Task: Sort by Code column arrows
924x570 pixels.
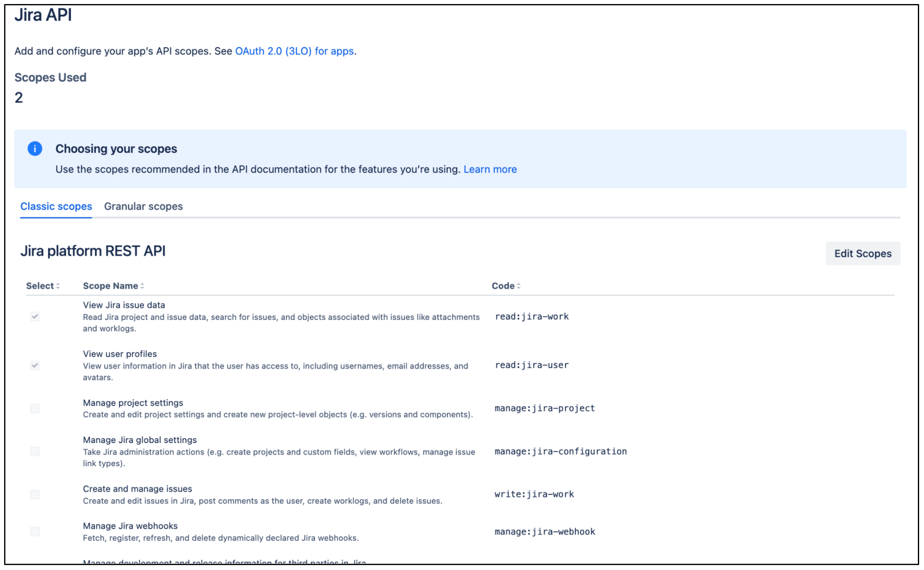Action: click(518, 286)
